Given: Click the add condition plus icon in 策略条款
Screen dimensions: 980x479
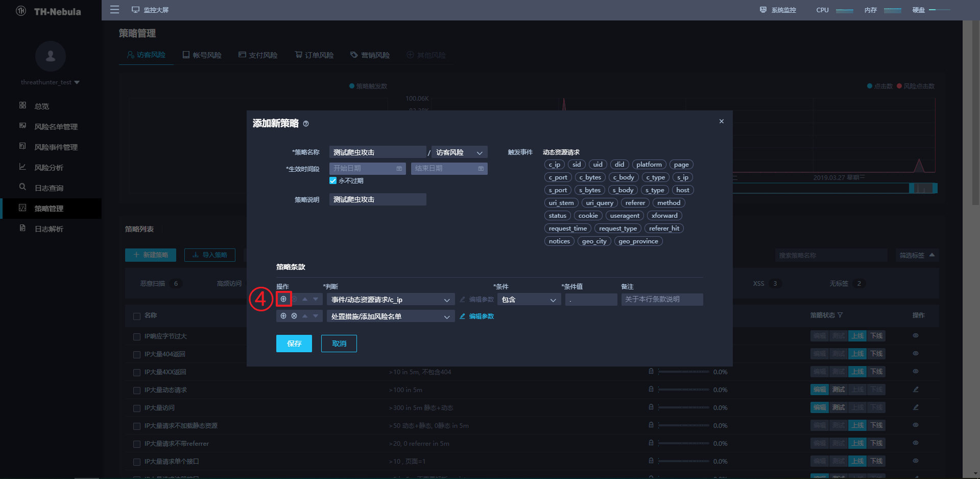Looking at the screenshot, I should [x=283, y=299].
